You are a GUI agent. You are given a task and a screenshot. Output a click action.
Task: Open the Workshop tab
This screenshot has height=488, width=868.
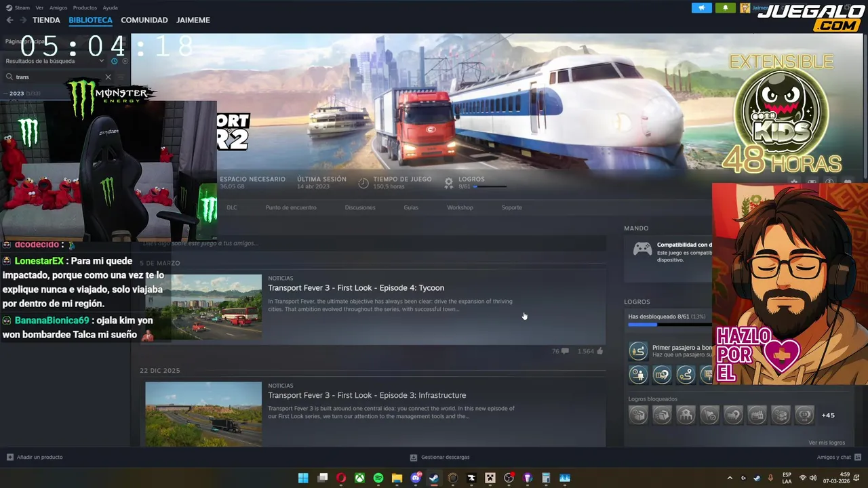coord(460,207)
